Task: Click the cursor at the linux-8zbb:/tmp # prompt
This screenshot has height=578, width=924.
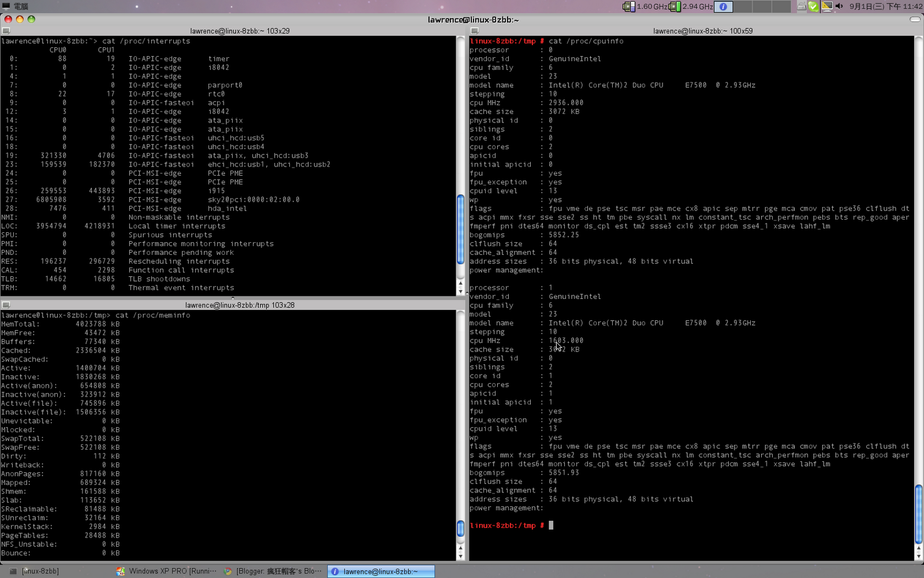Action: [x=551, y=525]
